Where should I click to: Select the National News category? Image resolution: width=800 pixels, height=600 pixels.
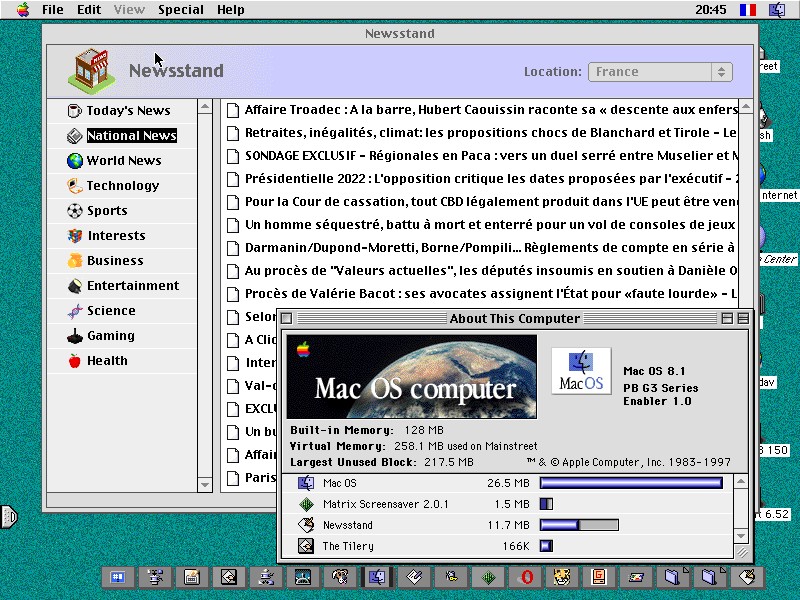(x=132, y=136)
